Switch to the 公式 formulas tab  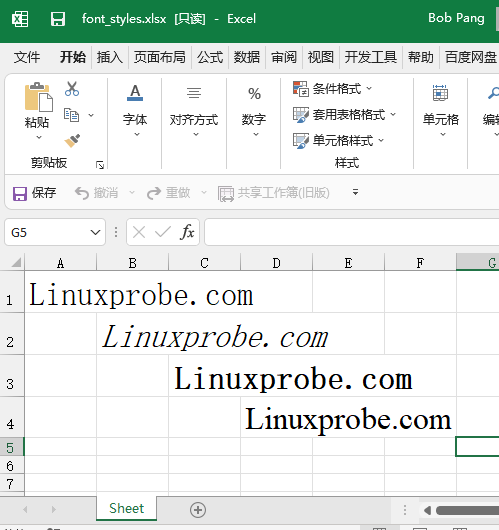coord(210,57)
